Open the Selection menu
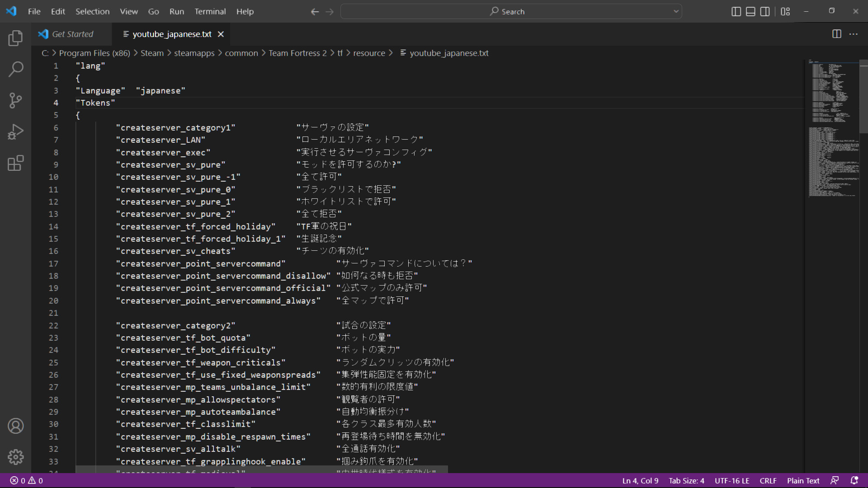 tap(92, 12)
